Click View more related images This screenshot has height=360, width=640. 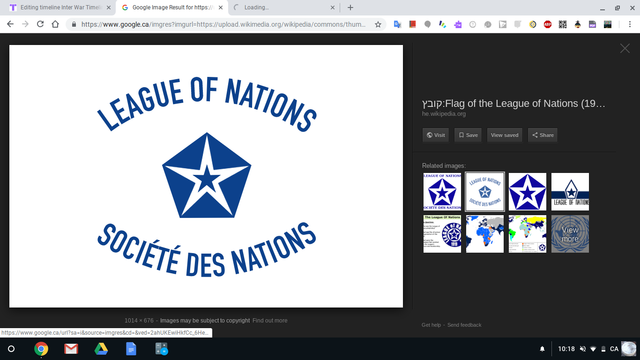[570, 234]
